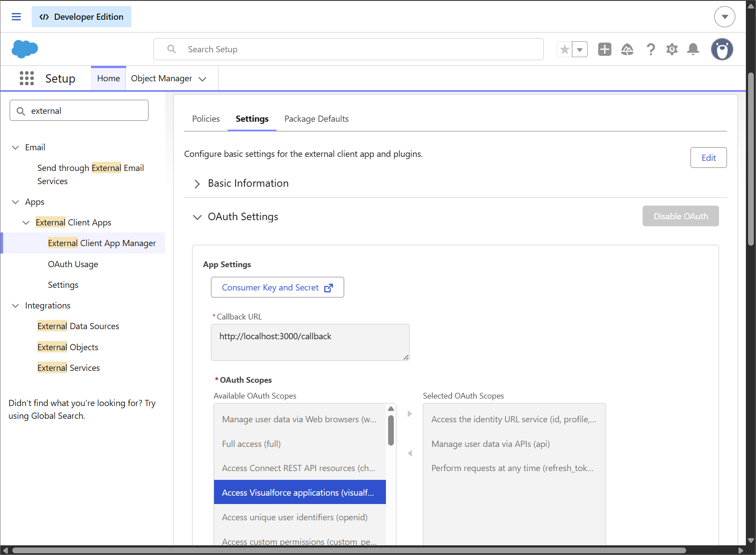The image size is (756, 555).
Task: Open External Data Sources
Action: pos(78,326)
